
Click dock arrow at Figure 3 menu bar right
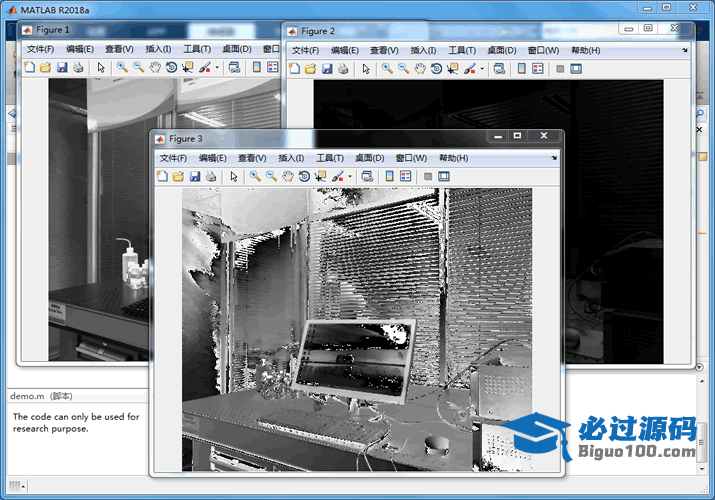[x=555, y=158]
